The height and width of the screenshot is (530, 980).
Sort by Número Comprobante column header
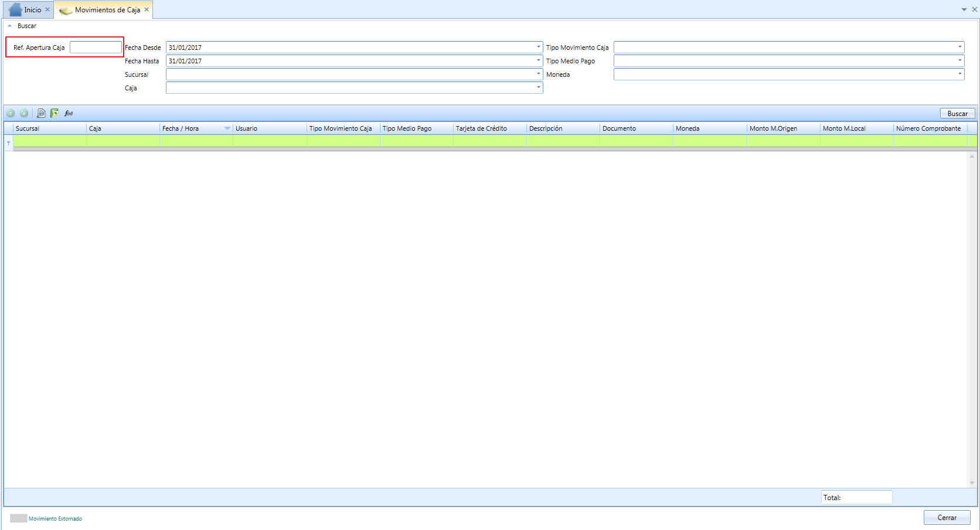click(930, 128)
